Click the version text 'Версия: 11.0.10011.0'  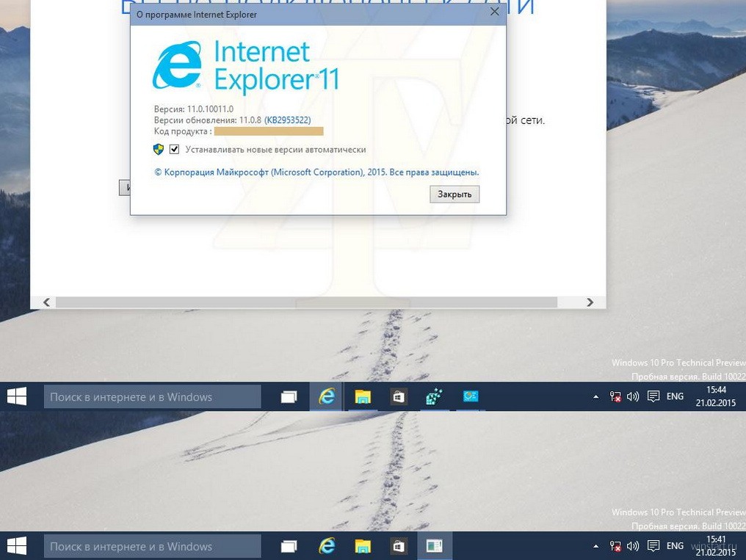click(x=194, y=109)
